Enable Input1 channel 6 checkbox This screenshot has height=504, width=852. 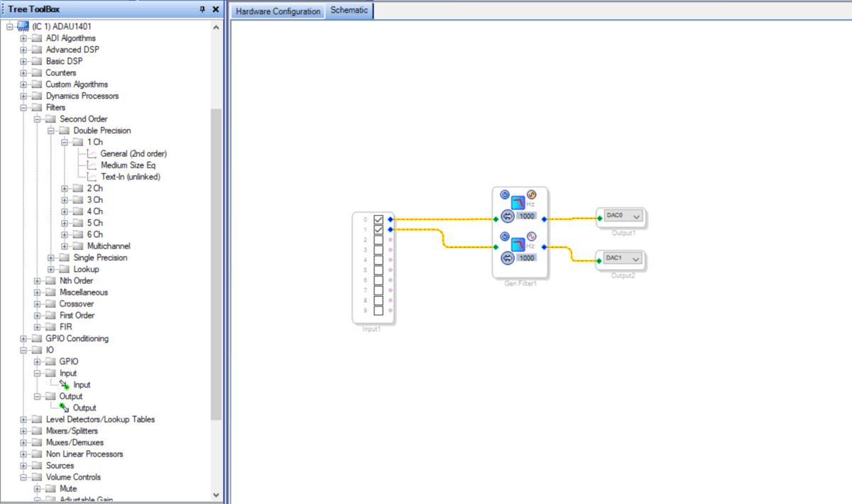[x=378, y=280]
